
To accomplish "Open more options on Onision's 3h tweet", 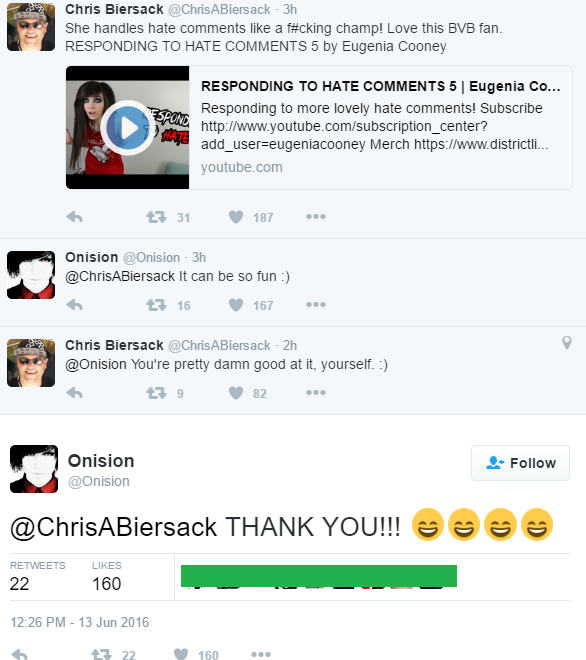I will tap(316, 304).
